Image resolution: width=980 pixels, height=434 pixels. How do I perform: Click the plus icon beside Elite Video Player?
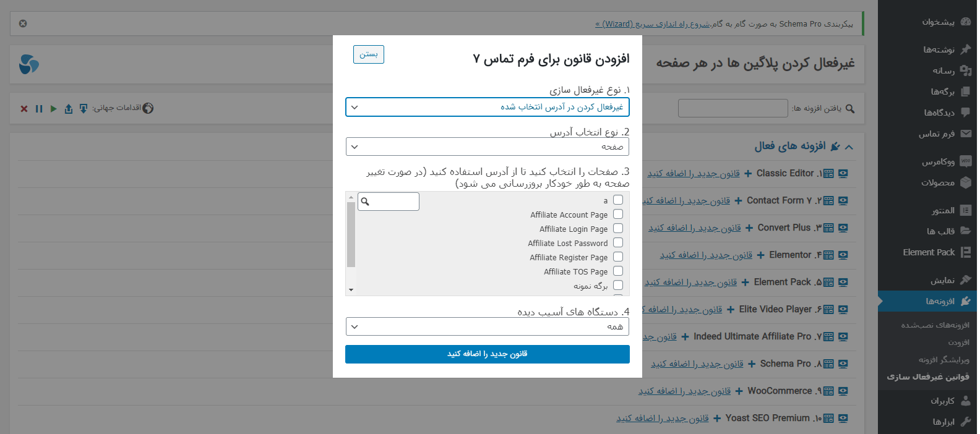(x=731, y=310)
